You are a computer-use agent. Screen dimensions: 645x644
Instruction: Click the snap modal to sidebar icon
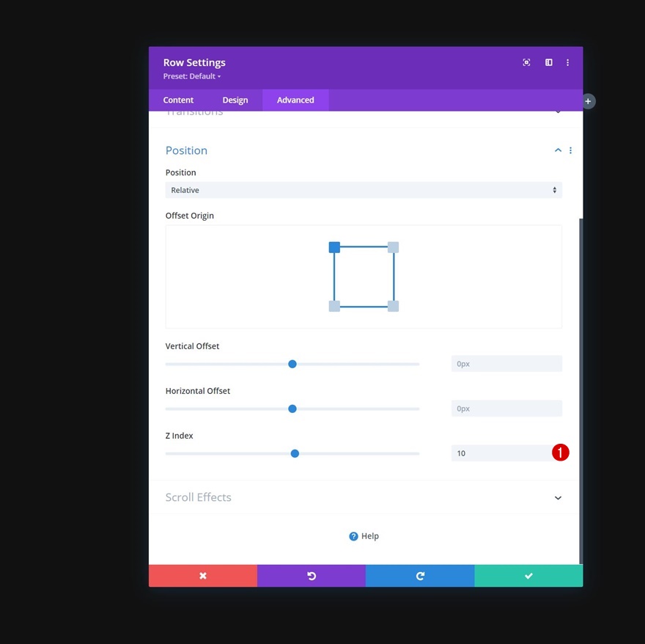pyautogui.click(x=549, y=62)
